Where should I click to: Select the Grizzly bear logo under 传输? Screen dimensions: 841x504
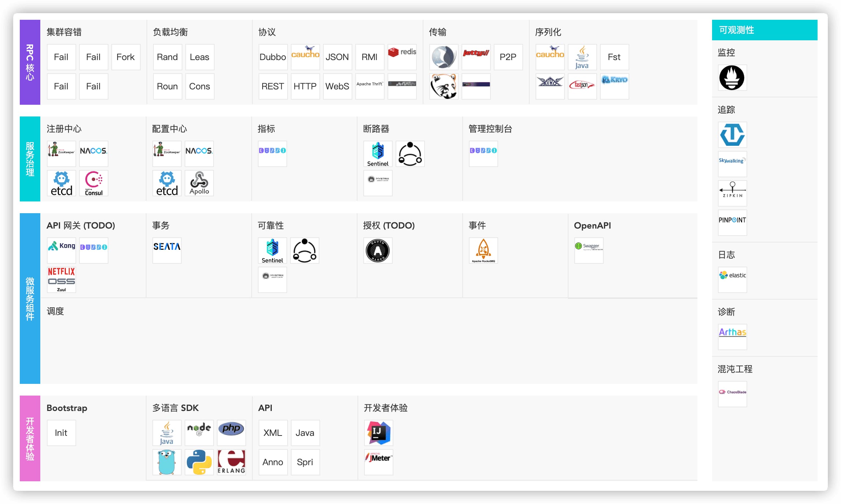point(444,86)
